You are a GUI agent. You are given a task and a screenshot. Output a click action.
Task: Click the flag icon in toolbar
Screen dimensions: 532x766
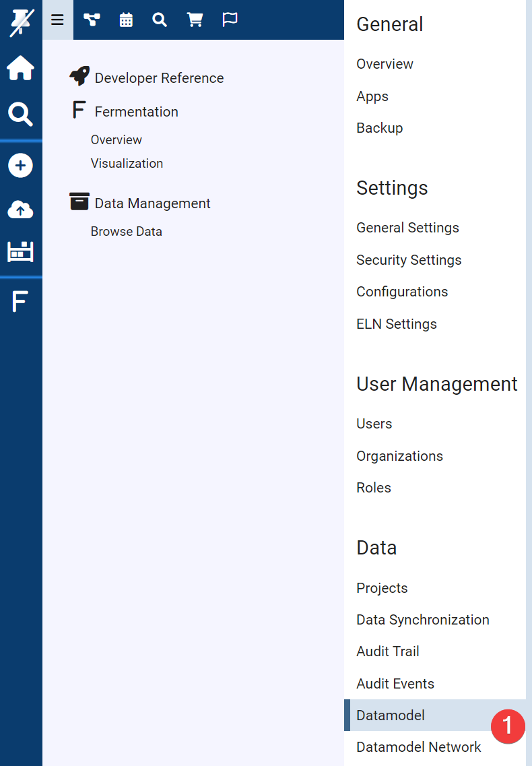coord(230,20)
